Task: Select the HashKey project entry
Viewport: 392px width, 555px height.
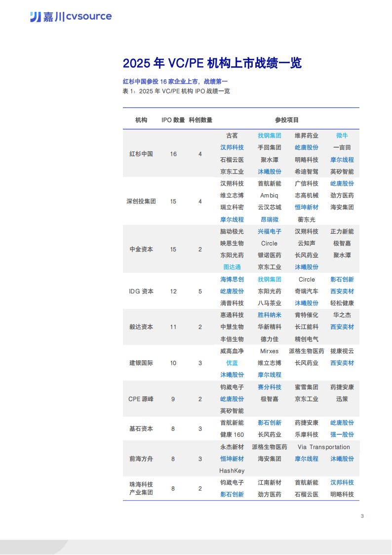Action: point(232,470)
